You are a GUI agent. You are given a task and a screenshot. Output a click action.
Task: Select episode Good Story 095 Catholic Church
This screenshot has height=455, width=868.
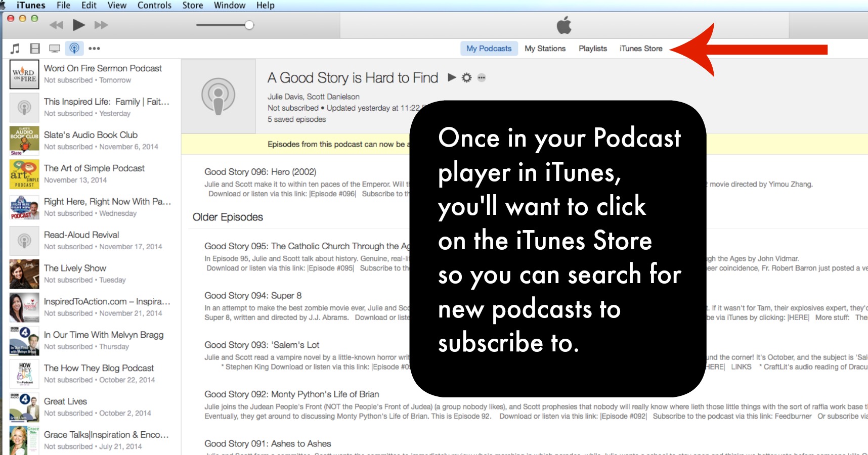click(x=307, y=246)
